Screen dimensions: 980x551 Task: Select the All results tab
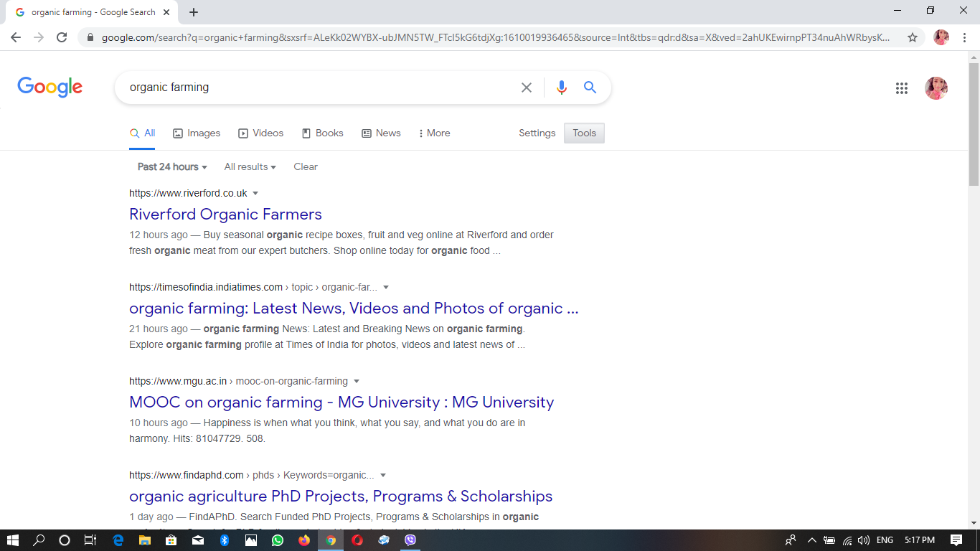click(x=142, y=133)
